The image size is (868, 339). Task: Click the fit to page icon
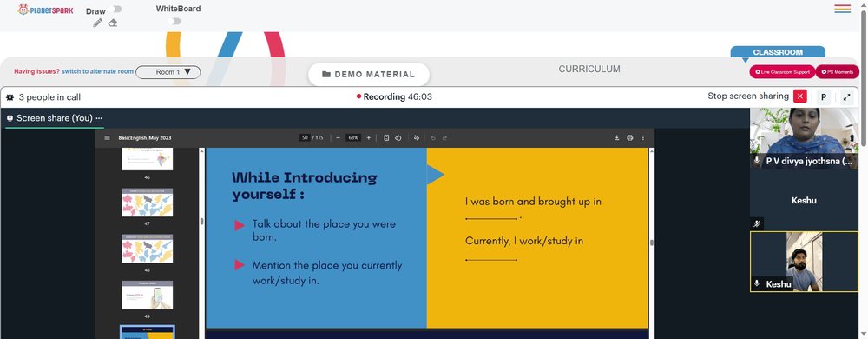tap(386, 138)
